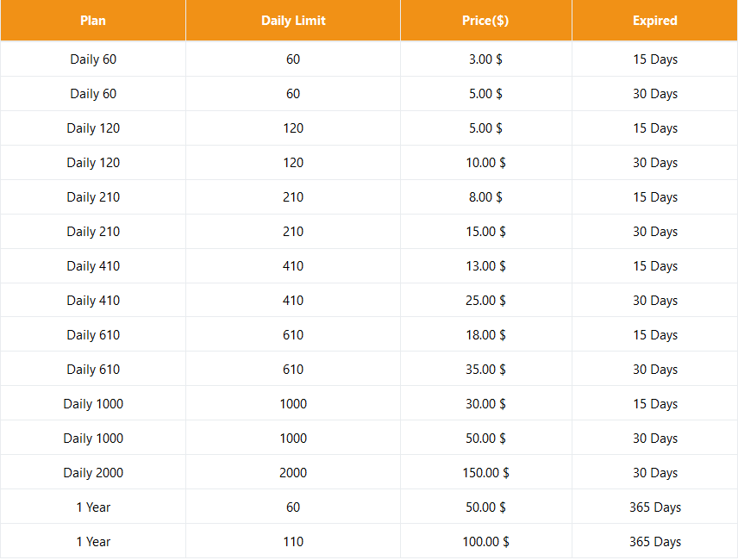Click 15 Days in the 3.00 $ row
The width and height of the screenshot is (738, 560).
pos(655,59)
